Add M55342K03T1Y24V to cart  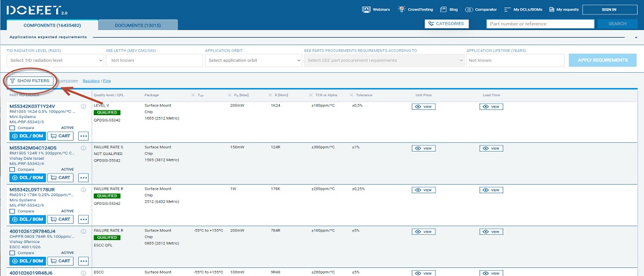pos(60,136)
